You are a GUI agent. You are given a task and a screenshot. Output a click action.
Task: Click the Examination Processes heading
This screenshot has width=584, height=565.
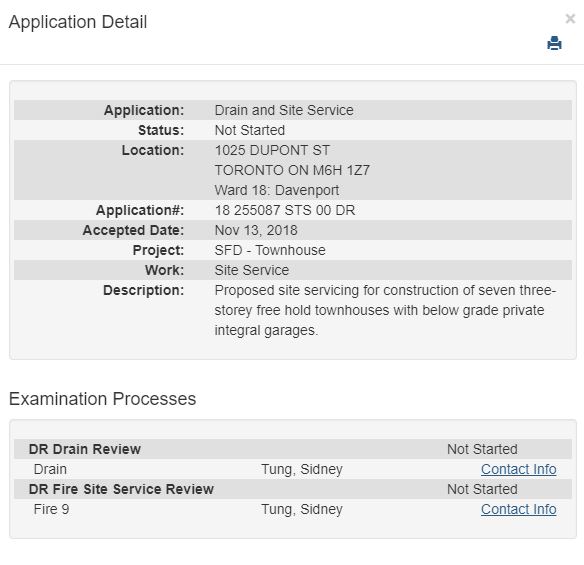102,399
